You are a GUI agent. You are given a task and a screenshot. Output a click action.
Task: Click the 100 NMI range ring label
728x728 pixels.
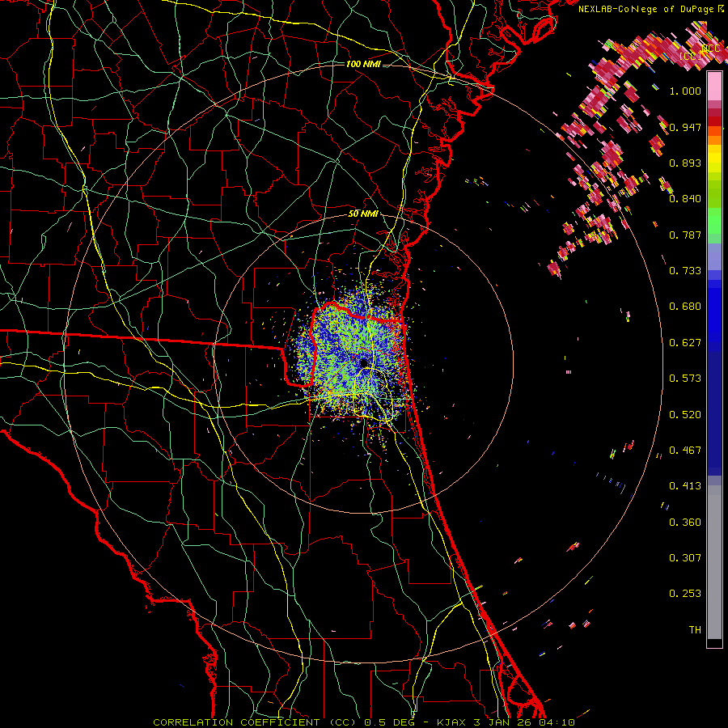pos(363,64)
